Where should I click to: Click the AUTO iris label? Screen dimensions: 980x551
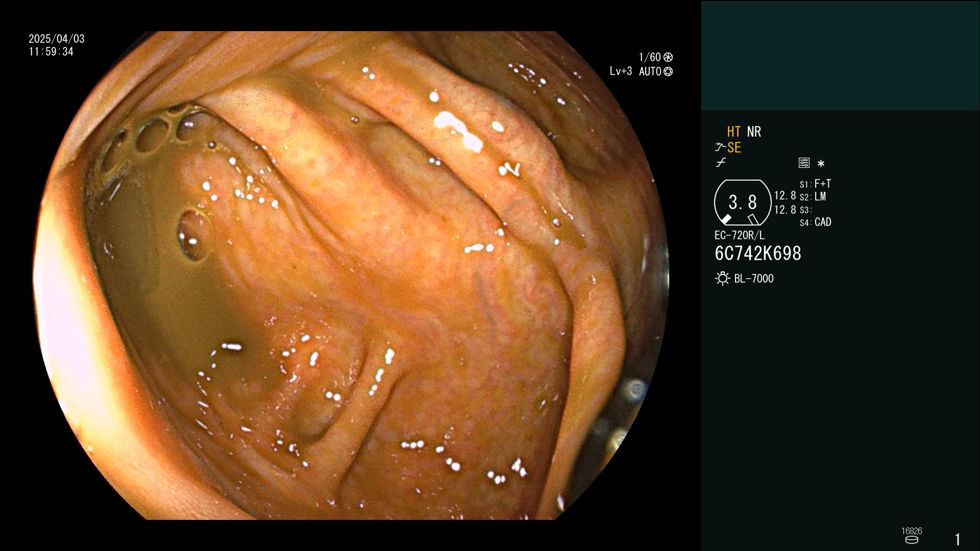click(650, 71)
